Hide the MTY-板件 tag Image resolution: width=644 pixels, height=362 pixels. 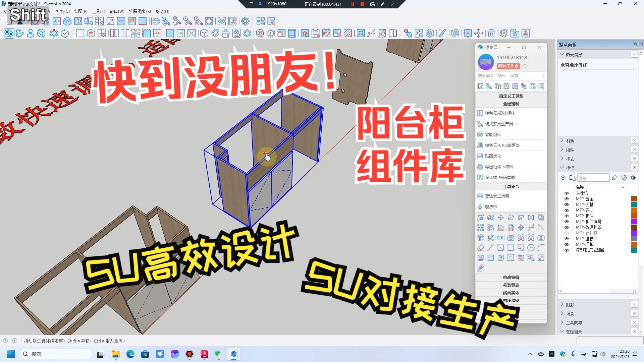pyautogui.click(x=567, y=216)
